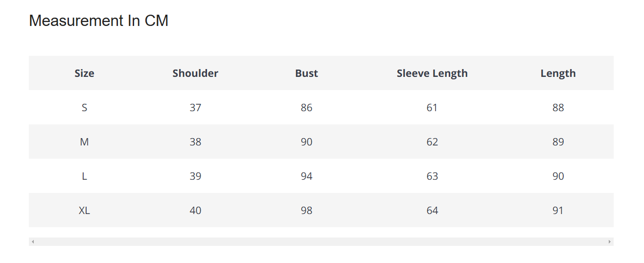Select the size M row label
644x263 pixels.
coord(84,142)
